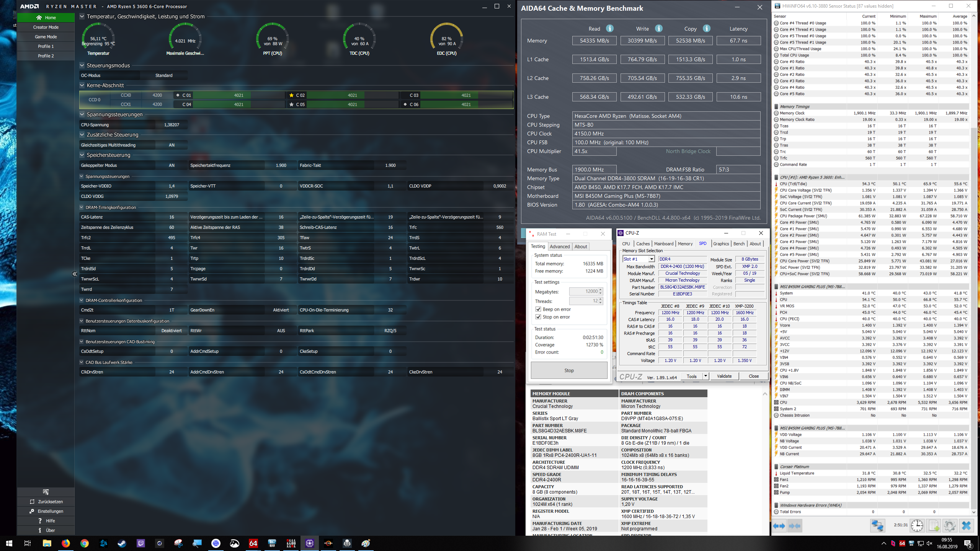Click the info icon next to Copy
This screenshot has height=551, width=980.
click(x=707, y=29)
